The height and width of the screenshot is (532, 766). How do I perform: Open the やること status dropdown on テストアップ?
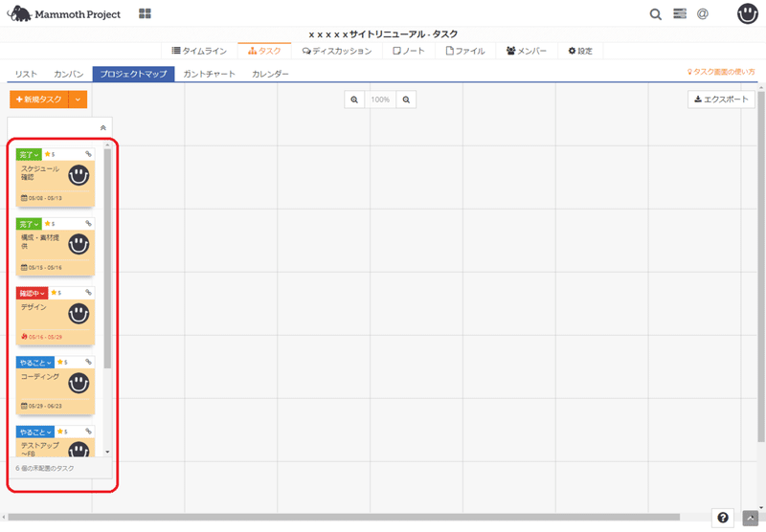coord(35,432)
